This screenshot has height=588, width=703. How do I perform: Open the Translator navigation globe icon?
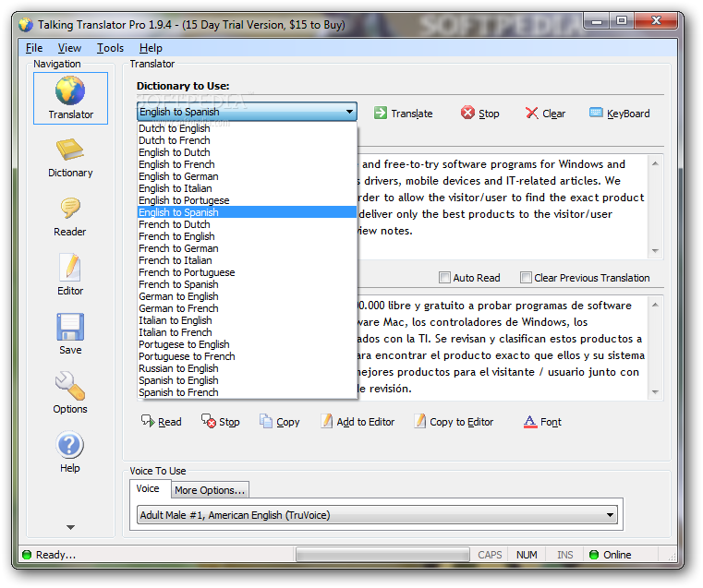pyautogui.click(x=70, y=90)
